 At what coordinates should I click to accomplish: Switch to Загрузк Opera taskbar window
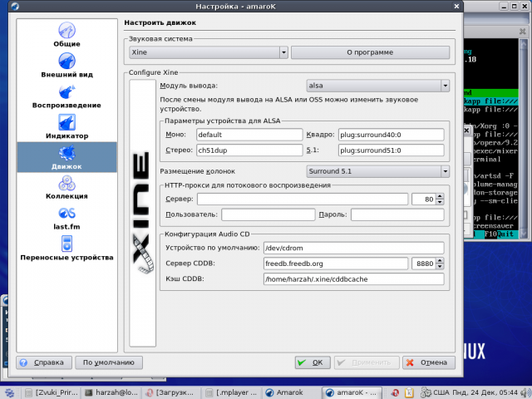(x=171, y=392)
